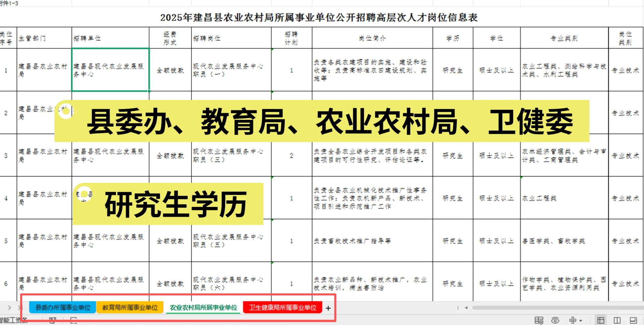Select the table title cell
This screenshot has height=325, width=644.
click(319, 17)
